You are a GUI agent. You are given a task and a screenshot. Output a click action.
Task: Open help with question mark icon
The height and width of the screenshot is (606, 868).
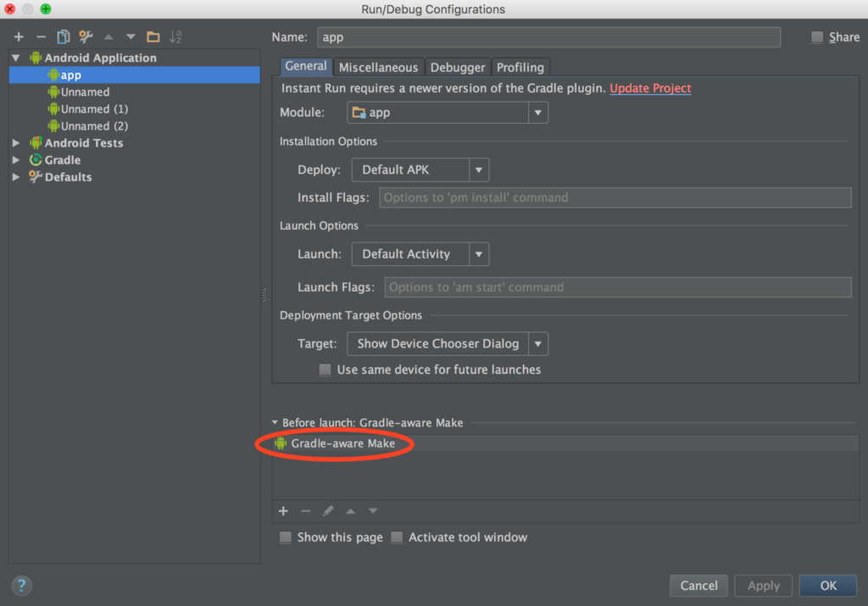pos(21,586)
